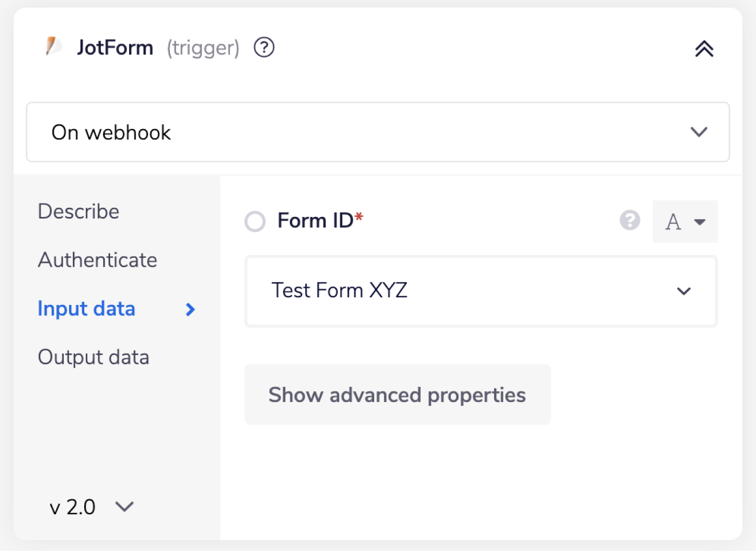This screenshot has width=756, height=551.
Task: Open the A input type dropdown
Action: point(685,222)
